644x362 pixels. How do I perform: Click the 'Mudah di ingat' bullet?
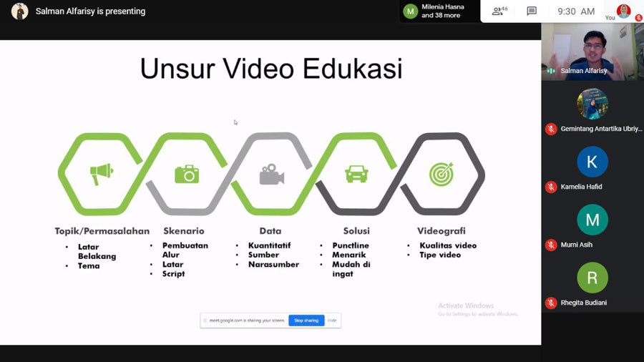pos(351,269)
